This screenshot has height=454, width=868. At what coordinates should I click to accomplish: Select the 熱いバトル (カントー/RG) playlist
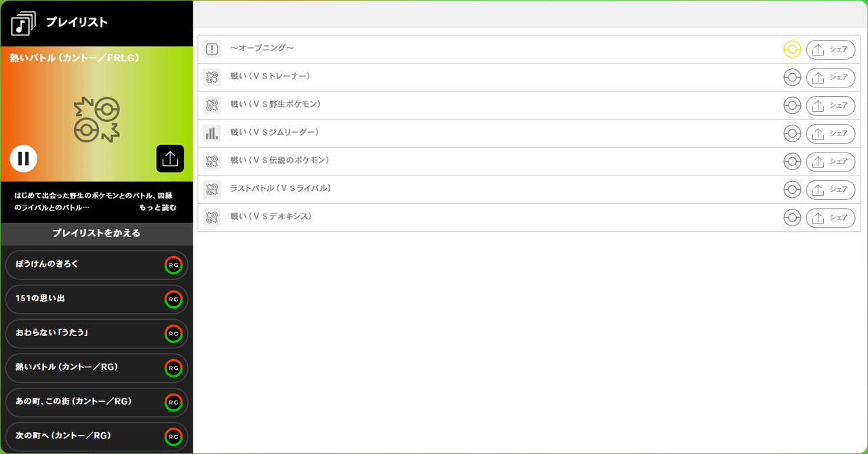[x=96, y=368]
